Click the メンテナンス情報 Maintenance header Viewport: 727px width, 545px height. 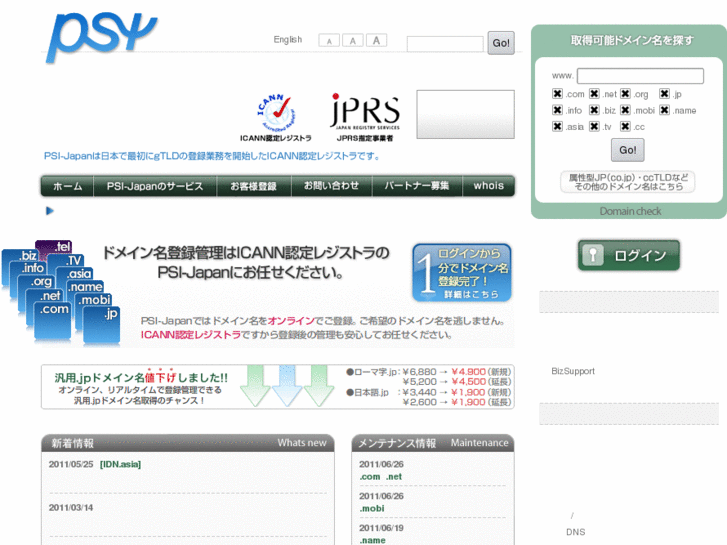tap(433, 443)
